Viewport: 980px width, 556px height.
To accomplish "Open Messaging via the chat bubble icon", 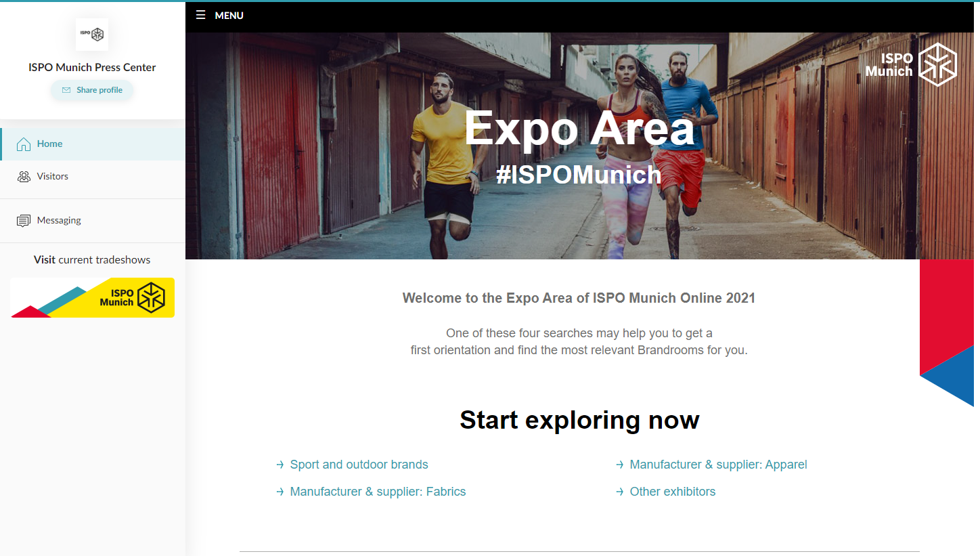I will 24,219.
